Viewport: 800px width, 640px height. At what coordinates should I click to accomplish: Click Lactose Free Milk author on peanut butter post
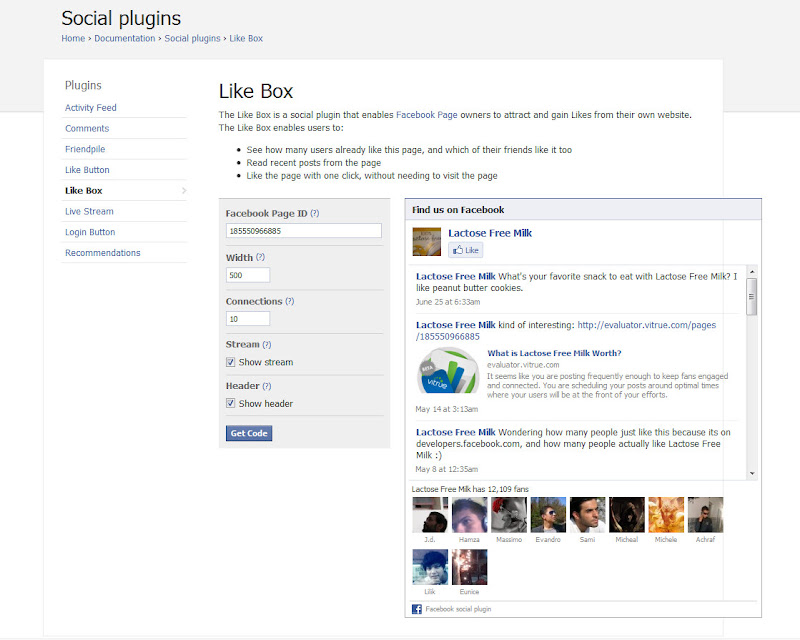456,276
